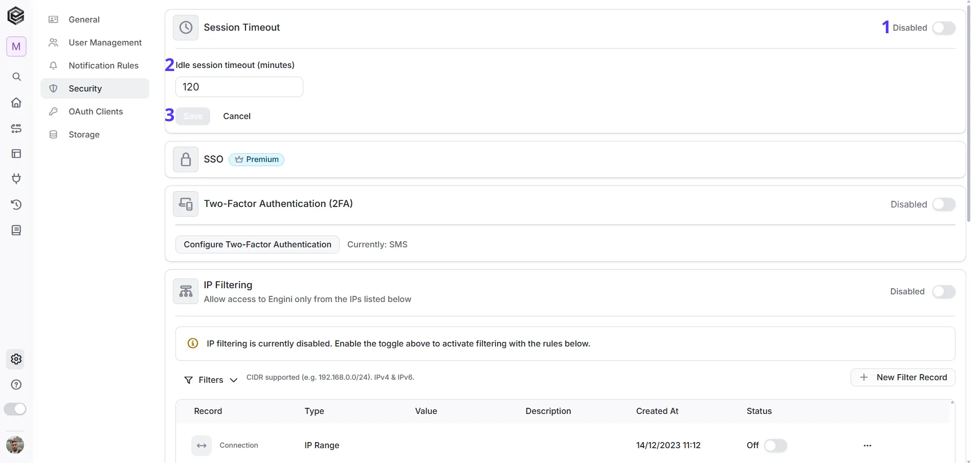Viewport: 980px width, 463px height.
Task: Open the M workspace avatar
Action: tap(16, 47)
